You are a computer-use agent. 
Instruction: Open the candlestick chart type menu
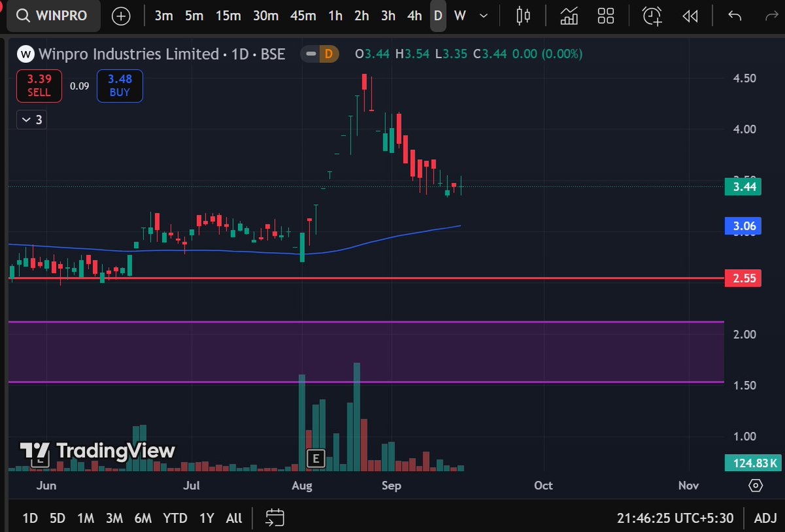(523, 16)
